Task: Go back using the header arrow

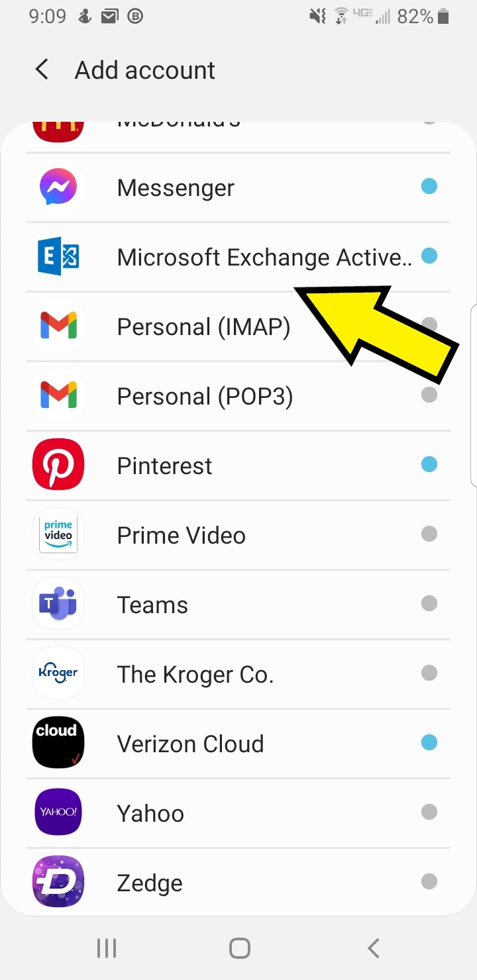Action: [42, 70]
